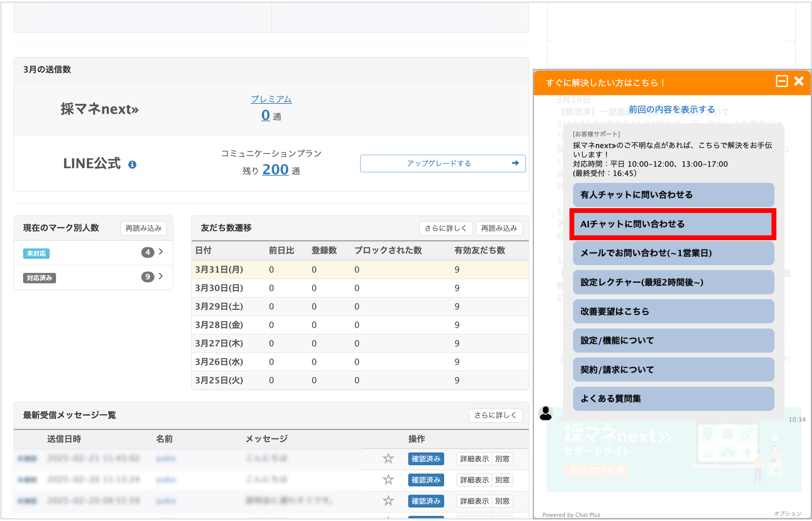Toggle 確認済み on second message row
The height and width of the screenshot is (521, 812).
(x=426, y=480)
